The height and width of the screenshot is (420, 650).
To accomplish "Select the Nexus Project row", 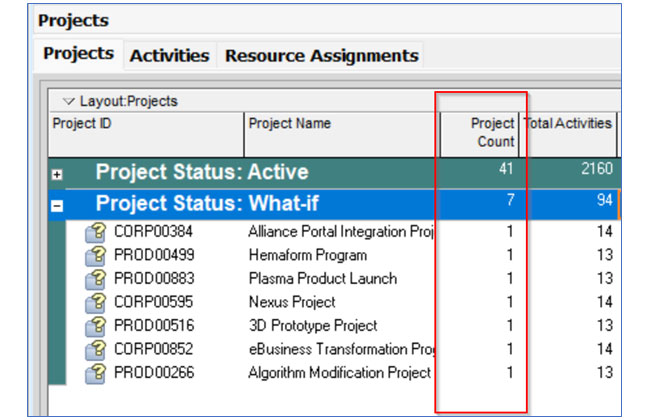I will (291, 302).
